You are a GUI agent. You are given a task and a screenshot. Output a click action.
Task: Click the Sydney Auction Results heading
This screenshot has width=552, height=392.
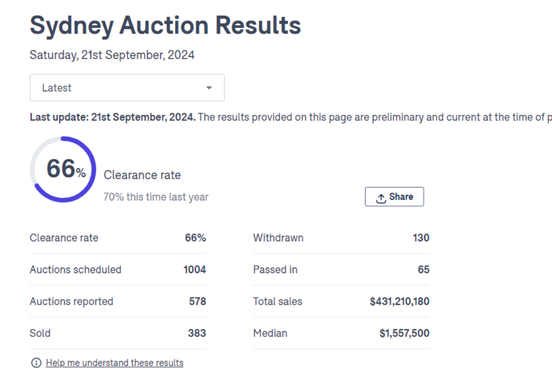tap(165, 25)
